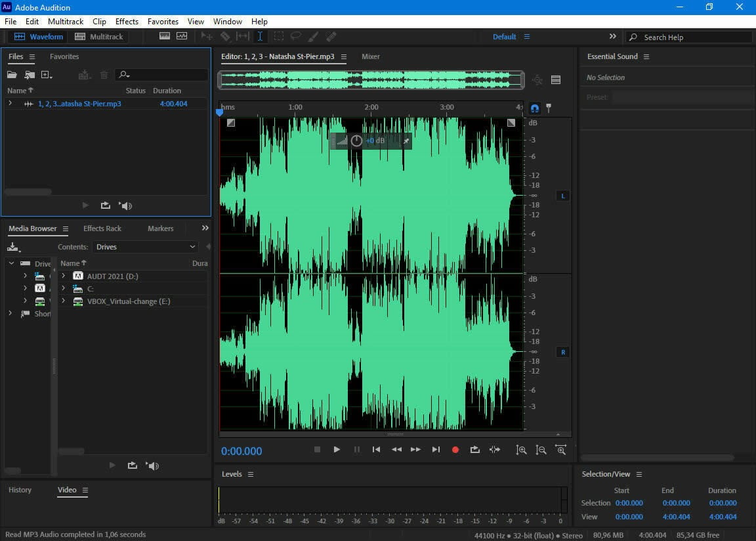Select the Time Selection tool
756x541 pixels.
coord(260,37)
